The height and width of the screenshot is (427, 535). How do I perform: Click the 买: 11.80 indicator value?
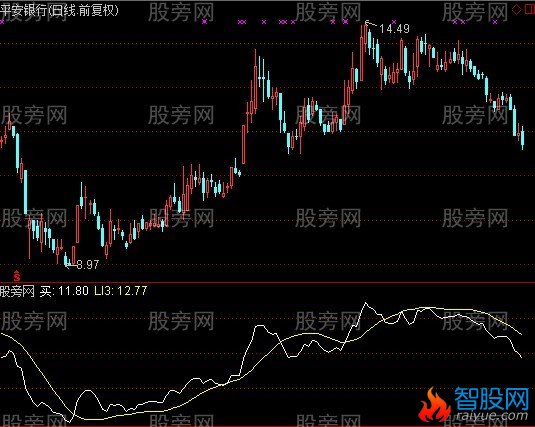[x=64, y=291]
